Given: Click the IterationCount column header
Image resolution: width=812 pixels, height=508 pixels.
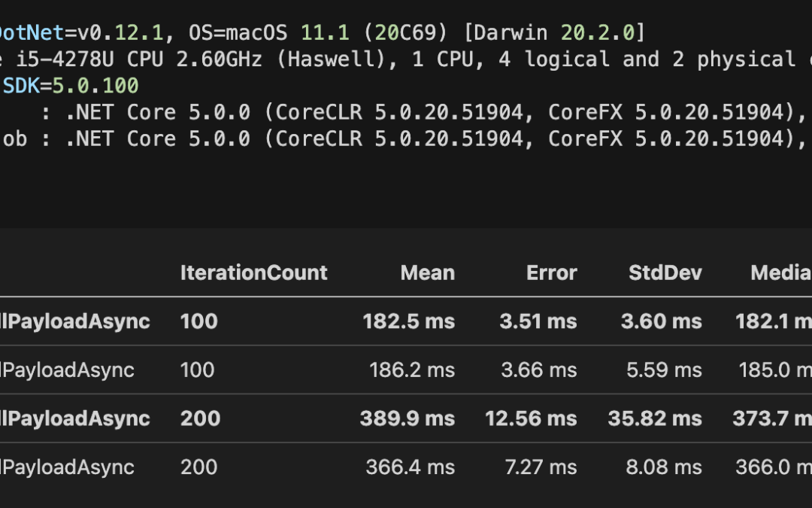Looking at the screenshot, I should coord(253,272).
